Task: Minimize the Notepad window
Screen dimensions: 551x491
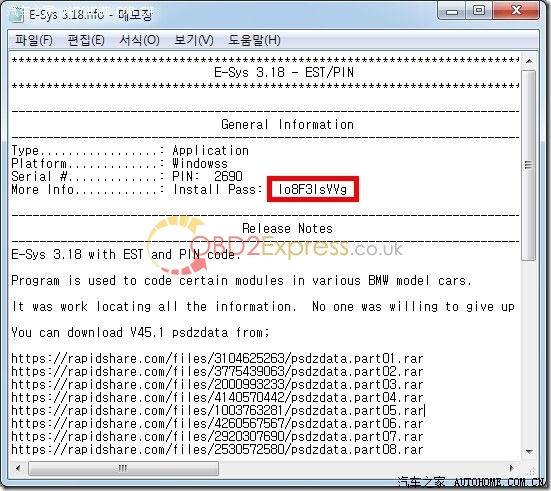Action: [452, 11]
